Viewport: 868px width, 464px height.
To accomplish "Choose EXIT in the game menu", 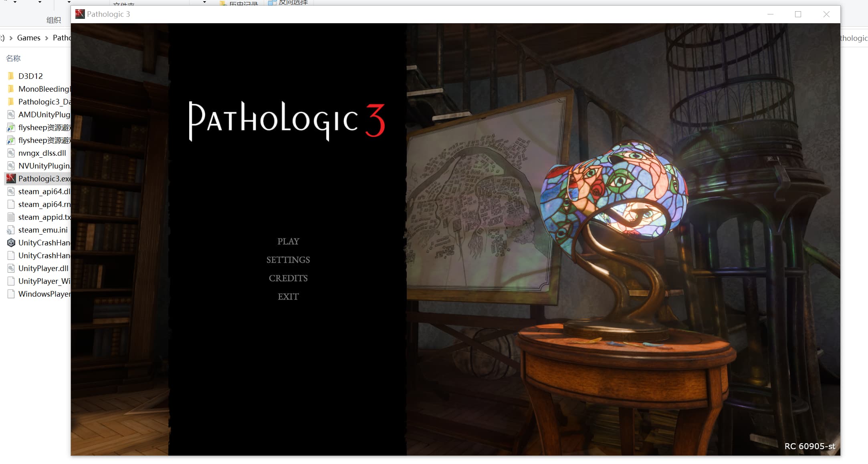I will click(288, 297).
